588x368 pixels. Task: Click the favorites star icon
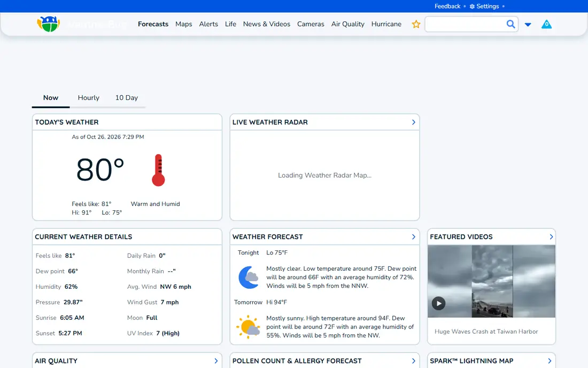(x=416, y=25)
